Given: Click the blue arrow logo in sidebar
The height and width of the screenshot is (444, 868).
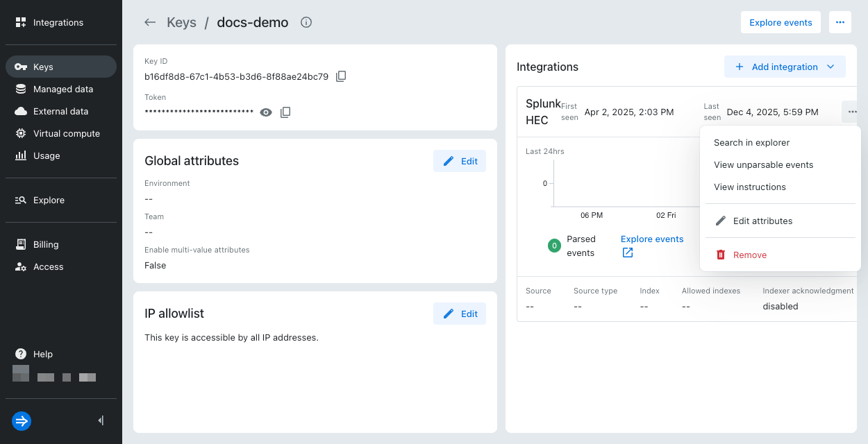Looking at the screenshot, I should click(22, 420).
